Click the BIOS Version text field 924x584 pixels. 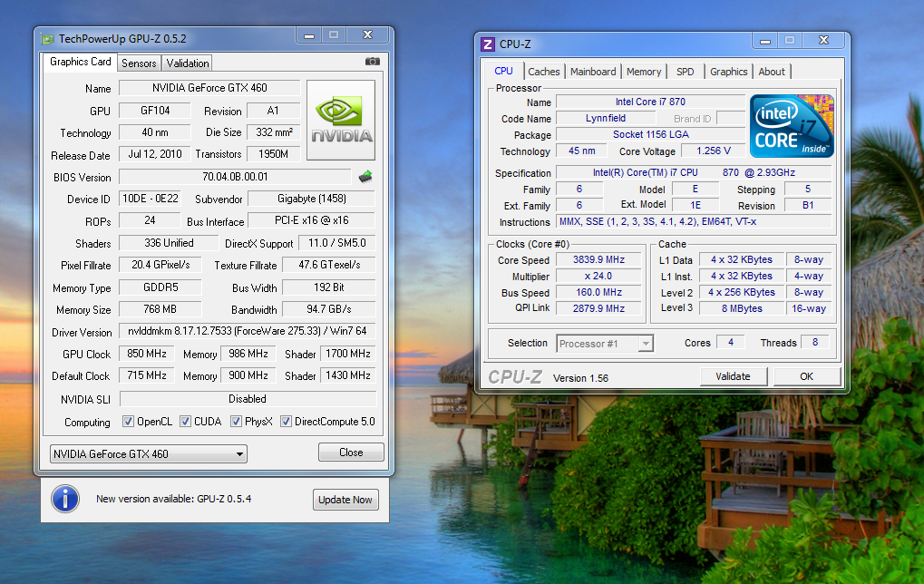(235, 177)
